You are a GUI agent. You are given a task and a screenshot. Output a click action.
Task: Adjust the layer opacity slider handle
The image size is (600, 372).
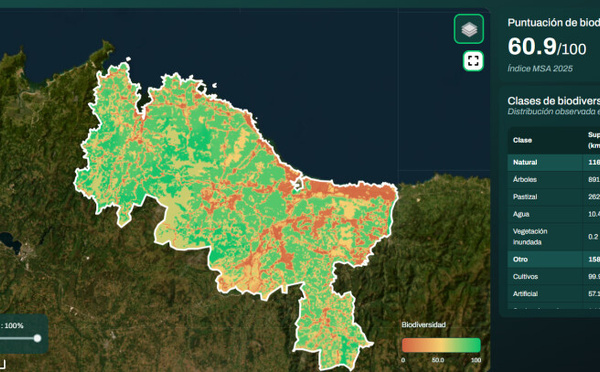[x=37, y=338]
